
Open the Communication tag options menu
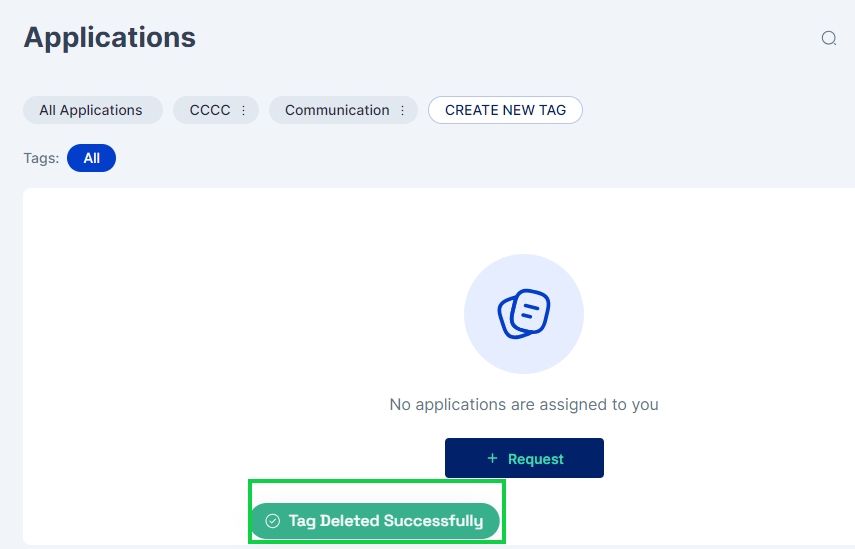point(402,110)
